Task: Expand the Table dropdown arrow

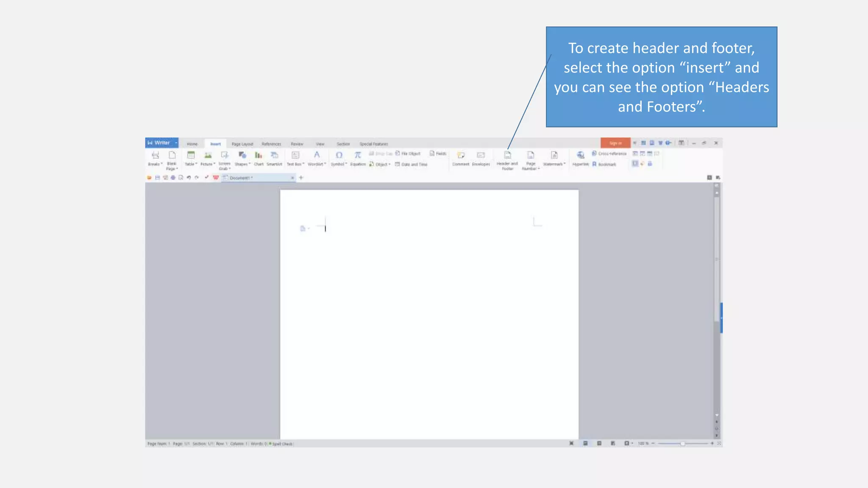Action: (196, 164)
